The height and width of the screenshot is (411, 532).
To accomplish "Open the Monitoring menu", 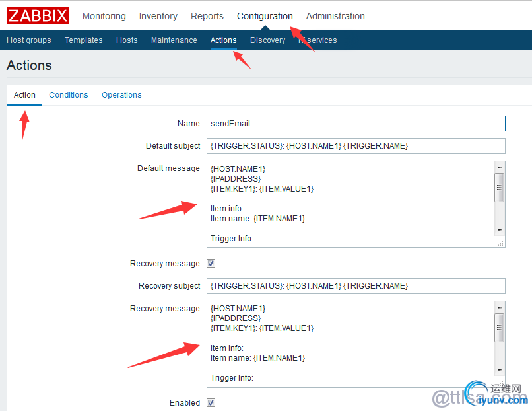I will (104, 16).
